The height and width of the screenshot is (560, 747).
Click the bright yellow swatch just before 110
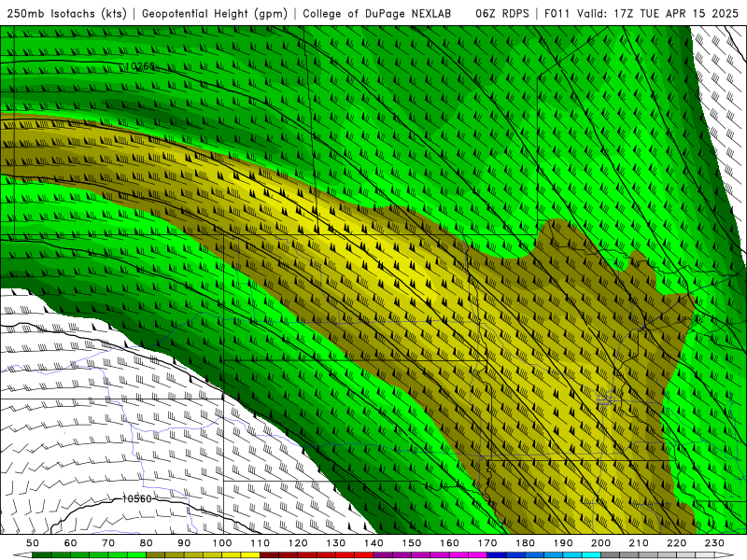250,555
